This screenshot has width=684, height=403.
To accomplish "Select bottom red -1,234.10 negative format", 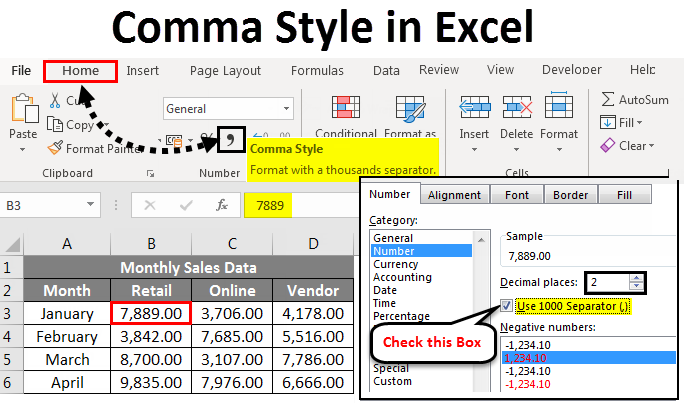I will coord(528,384).
